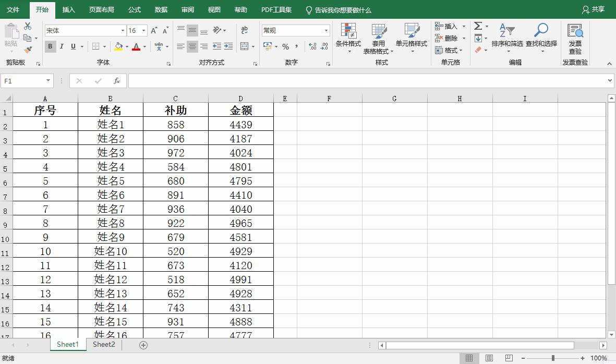Image resolution: width=616 pixels, height=364 pixels.
Task: Click the comma style icon
Action: 296,47
